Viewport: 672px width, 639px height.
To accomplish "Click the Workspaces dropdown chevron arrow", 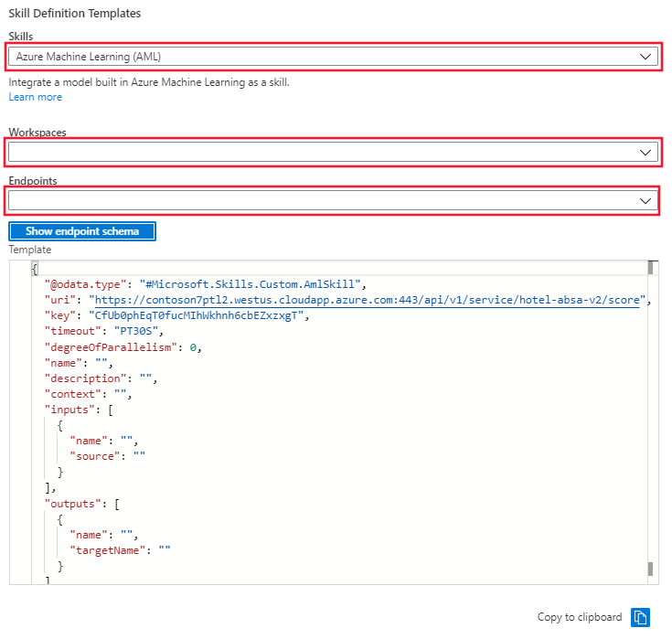I will coord(646,152).
